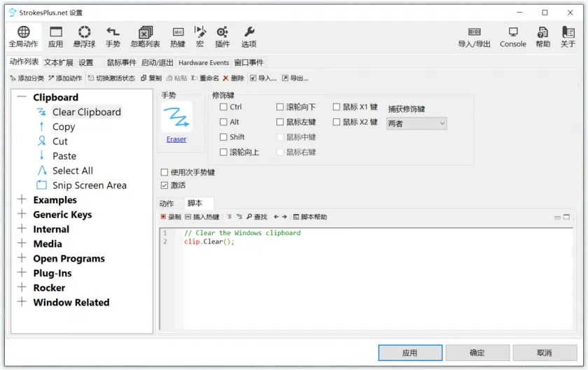Click 查找 find in script toolbar
Screen dimensions: 588x370
256,217
